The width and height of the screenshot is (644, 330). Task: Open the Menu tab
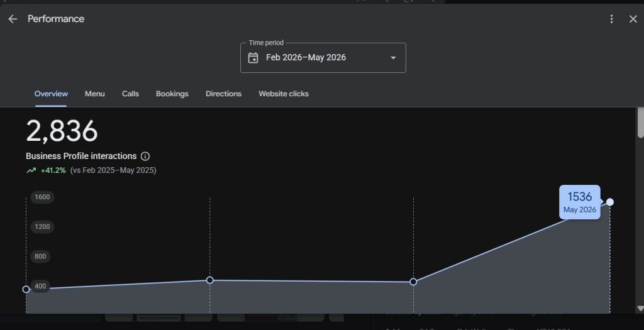(x=94, y=94)
